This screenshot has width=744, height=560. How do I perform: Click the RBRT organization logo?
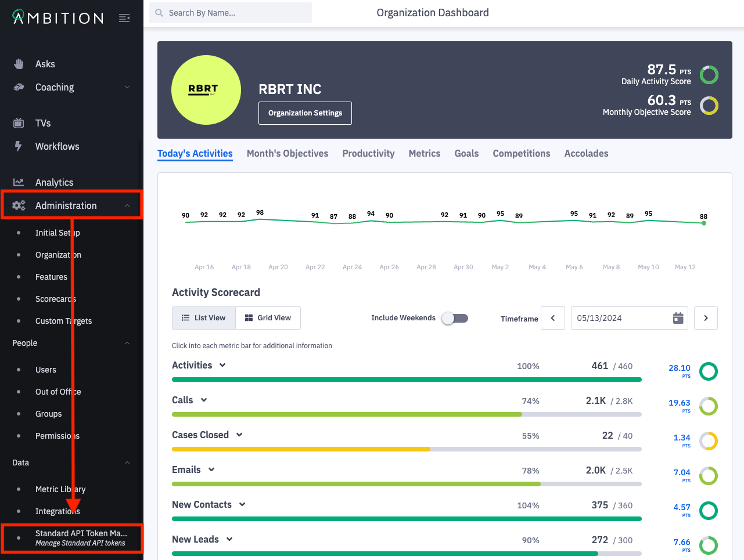click(x=206, y=90)
